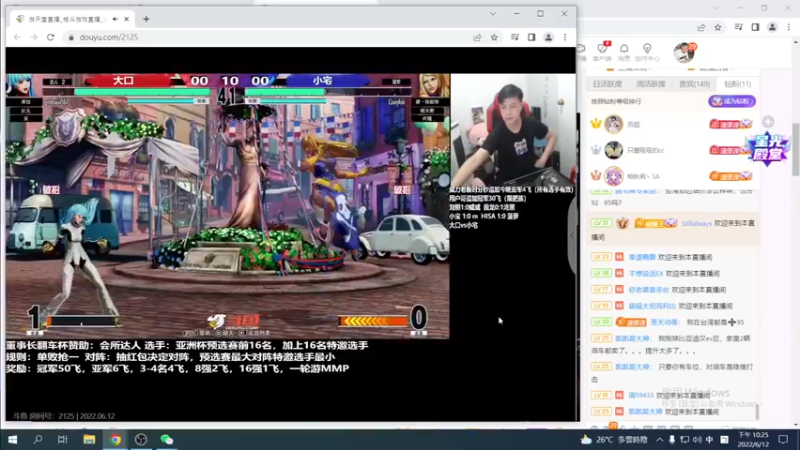Click share icon in back window toolbar
This screenshot has height=450, width=800.
(701, 27)
